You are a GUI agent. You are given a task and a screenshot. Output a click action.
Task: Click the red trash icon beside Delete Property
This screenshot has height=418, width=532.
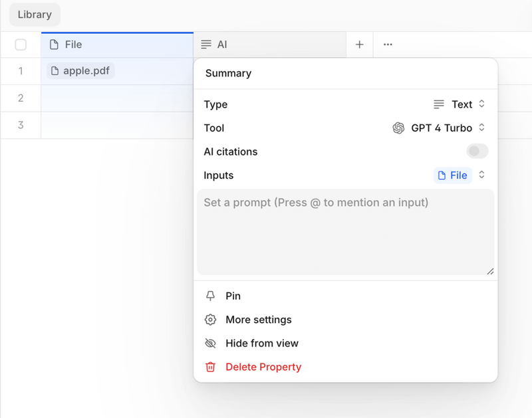pos(210,367)
